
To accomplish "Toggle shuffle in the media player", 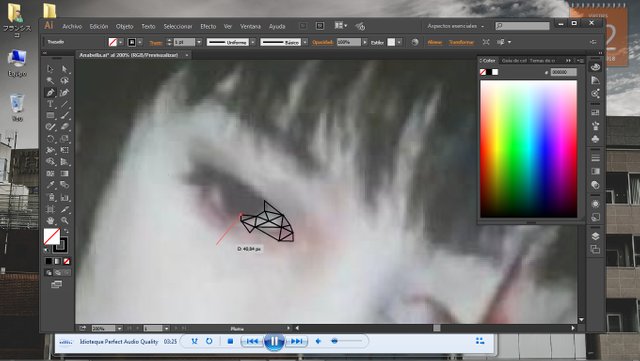I will pos(194,341).
